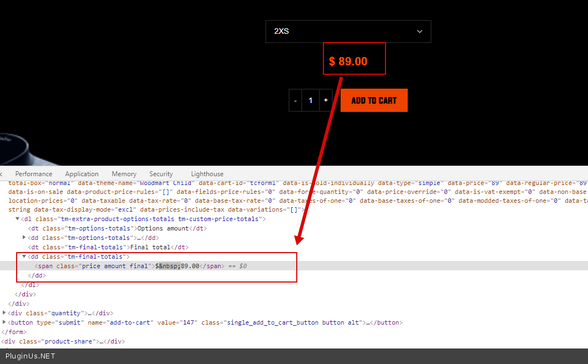Open the 2XS size dropdown

click(348, 32)
